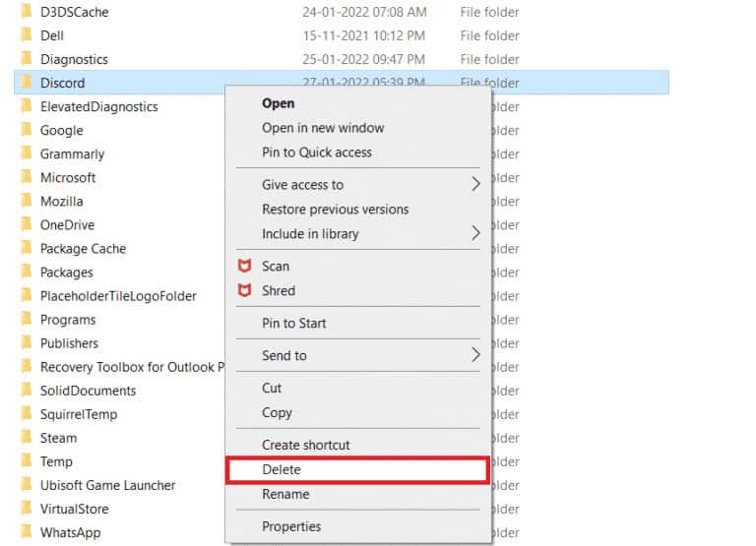Click the SquirrelTemp folder icon
This screenshot has width=756, height=546.
27,413
